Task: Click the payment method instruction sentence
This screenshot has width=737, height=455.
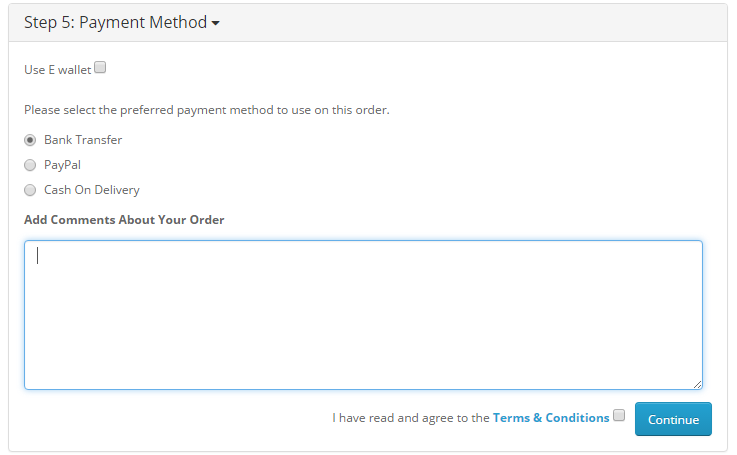Action: (x=206, y=110)
